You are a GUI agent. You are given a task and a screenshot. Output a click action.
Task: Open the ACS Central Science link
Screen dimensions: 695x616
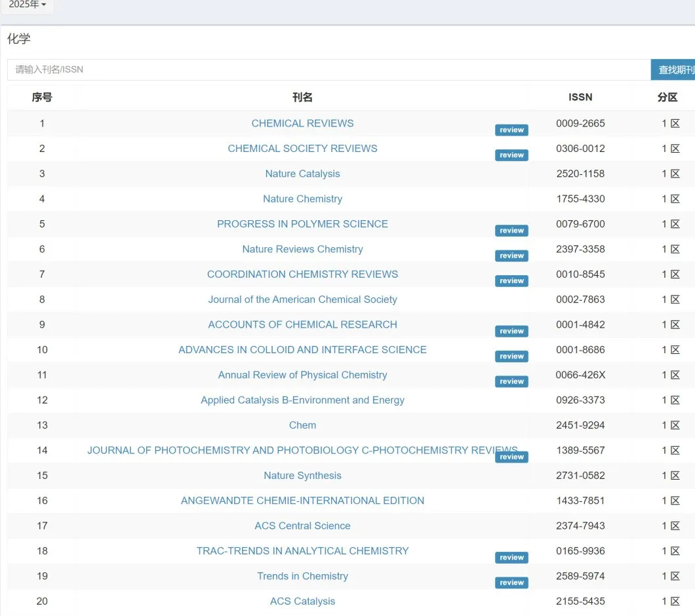302,526
